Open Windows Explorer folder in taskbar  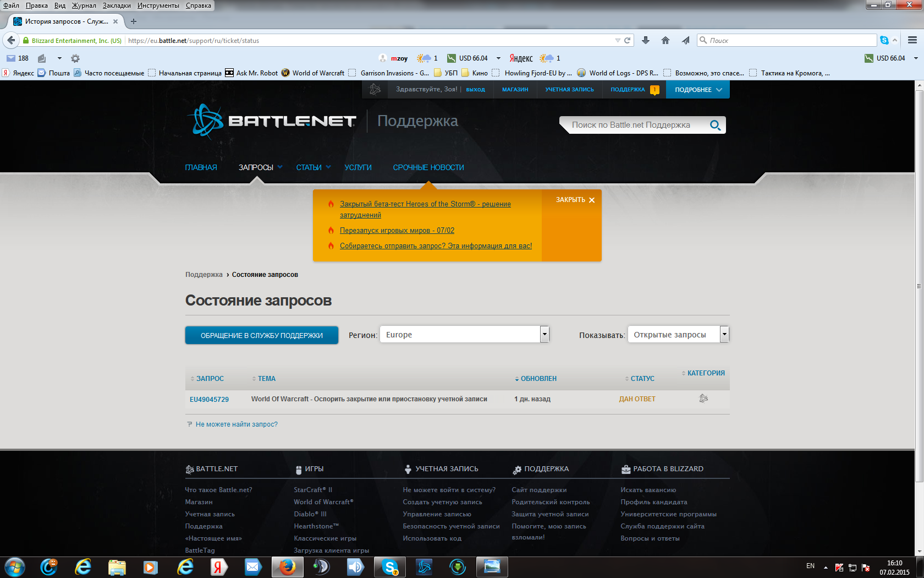click(117, 567)
